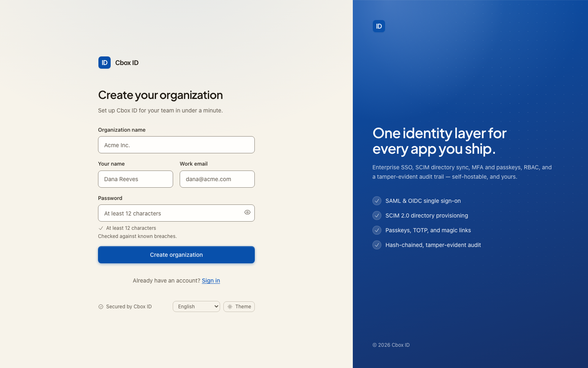
Task: Click the checkmark next to At least 12 characters hint
Action: (x=101, y=228)
